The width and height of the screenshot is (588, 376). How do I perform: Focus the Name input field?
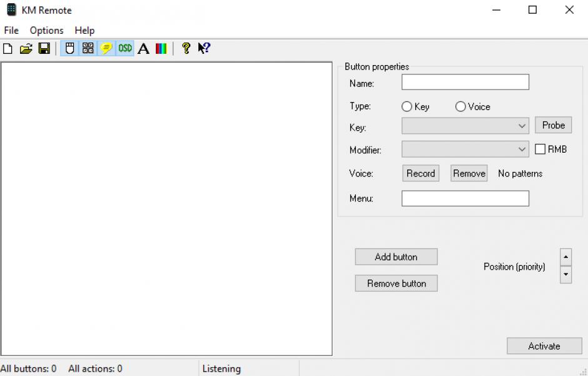[x=465, y=82]
